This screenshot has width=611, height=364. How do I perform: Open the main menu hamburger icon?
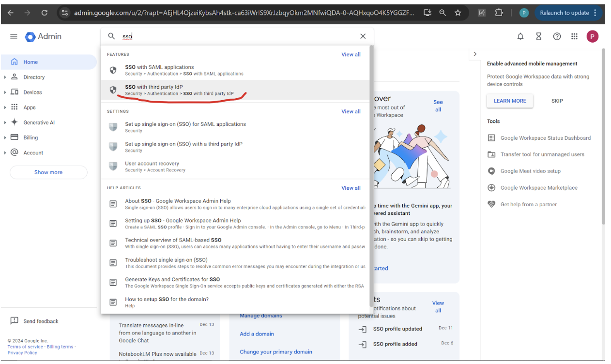[x=14, y=36]
